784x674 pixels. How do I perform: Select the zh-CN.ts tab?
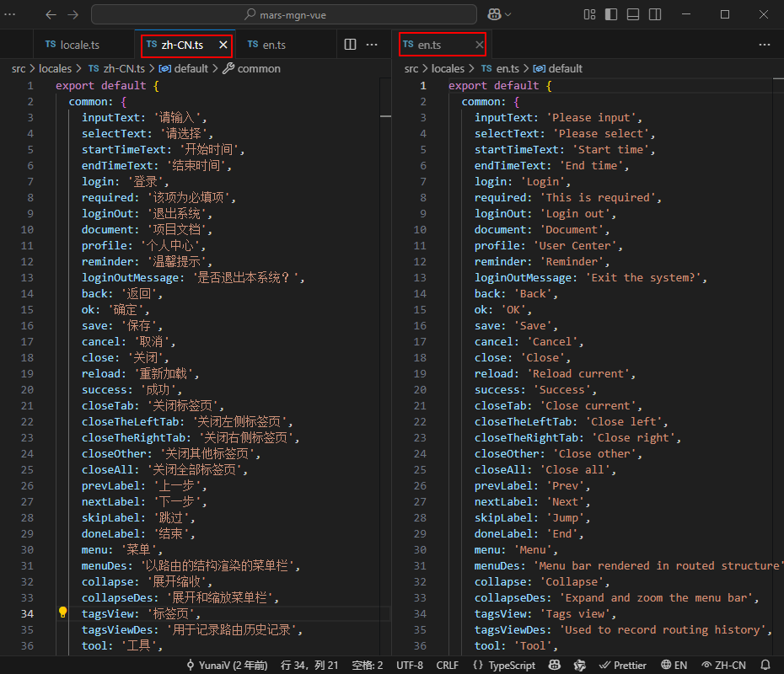182,45
